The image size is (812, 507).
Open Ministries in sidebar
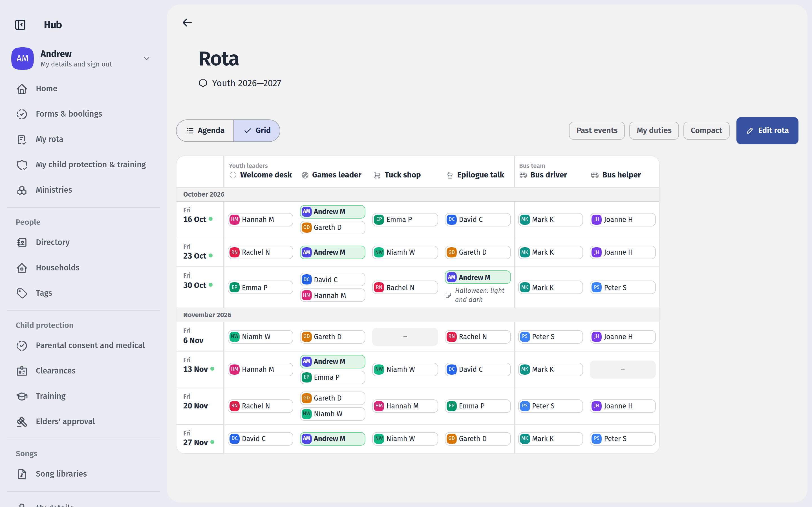54,190
